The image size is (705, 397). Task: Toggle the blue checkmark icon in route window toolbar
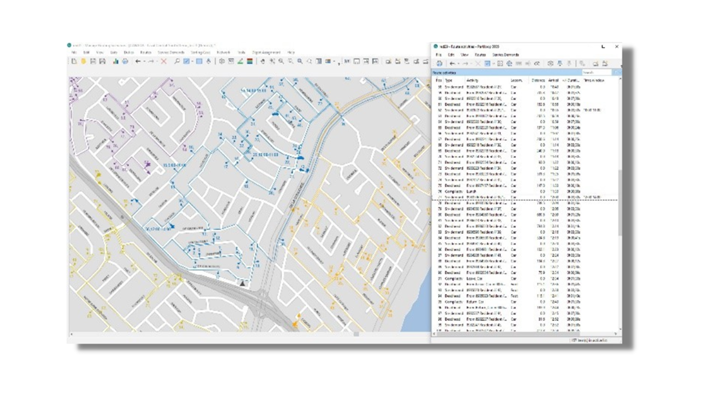tap(487, 63)
